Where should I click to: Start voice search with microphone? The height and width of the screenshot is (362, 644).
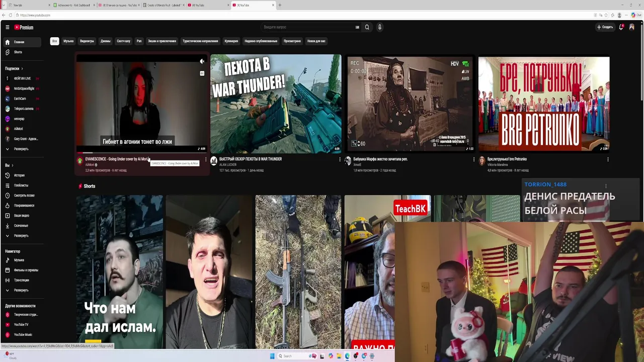[x=380, y=27]
